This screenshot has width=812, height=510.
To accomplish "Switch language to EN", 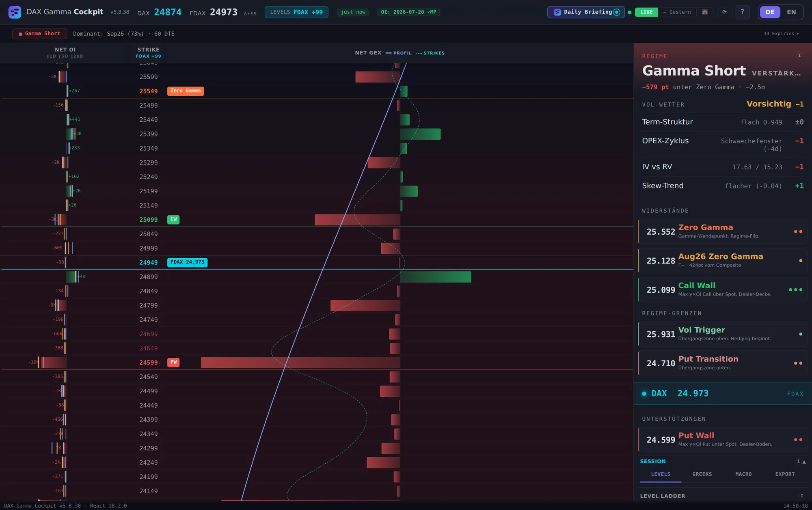I will tap(791, 12).
